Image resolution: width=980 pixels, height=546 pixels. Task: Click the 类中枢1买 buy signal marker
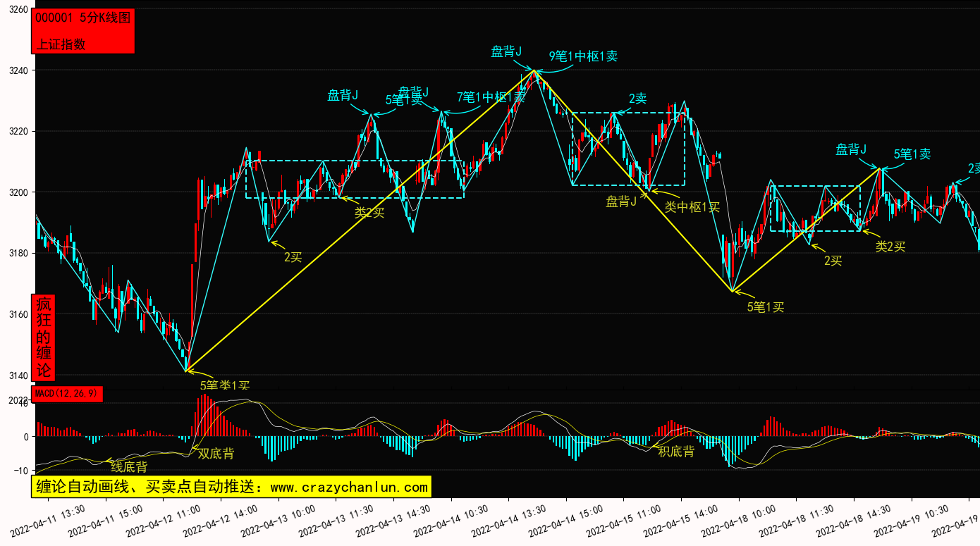(692, 207)
